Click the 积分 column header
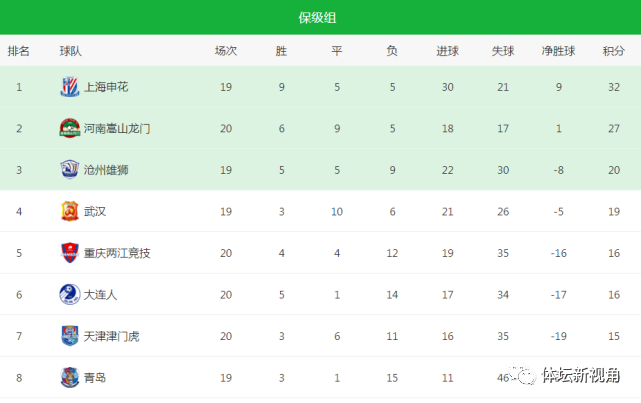Viewport: 641px width, 403px height. 614,51
